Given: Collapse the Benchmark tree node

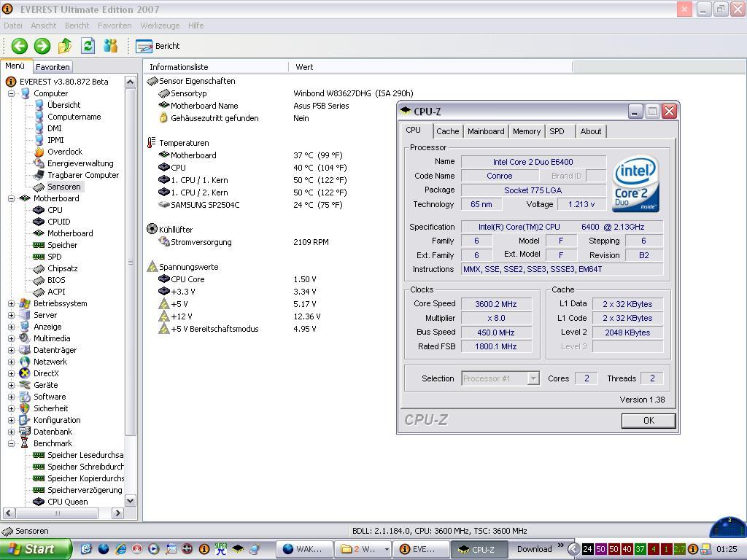Looking at the screenshot, I should 11,443.
